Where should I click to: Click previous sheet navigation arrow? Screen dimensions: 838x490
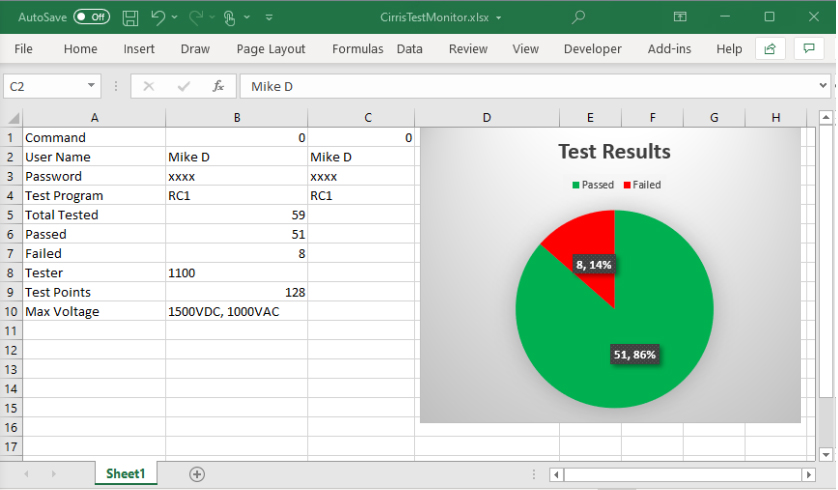26,473
